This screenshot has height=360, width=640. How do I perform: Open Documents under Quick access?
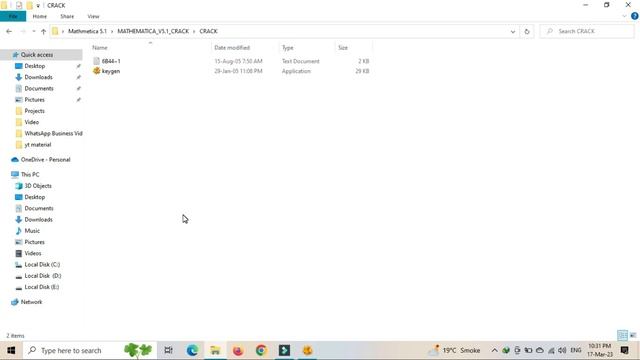click(39, 88)
